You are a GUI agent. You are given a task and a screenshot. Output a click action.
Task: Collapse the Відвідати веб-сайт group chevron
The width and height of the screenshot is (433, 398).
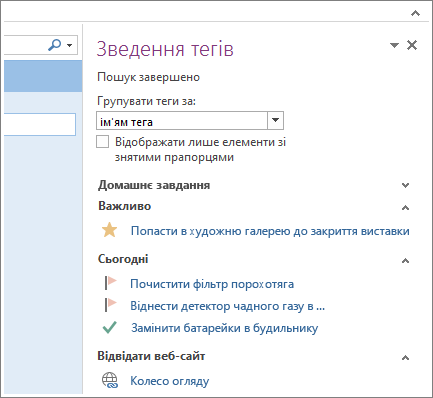click(x=405, y=358)
